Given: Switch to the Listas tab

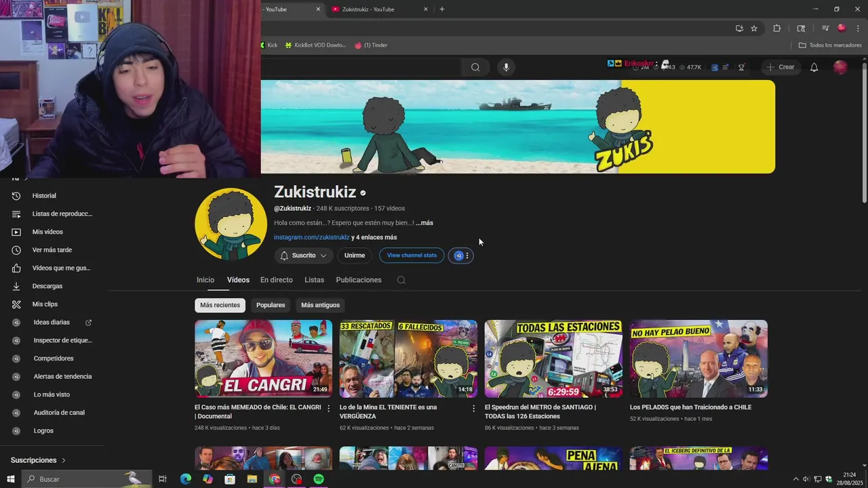Looking at the screenshot, I should [x=314, y=280].
